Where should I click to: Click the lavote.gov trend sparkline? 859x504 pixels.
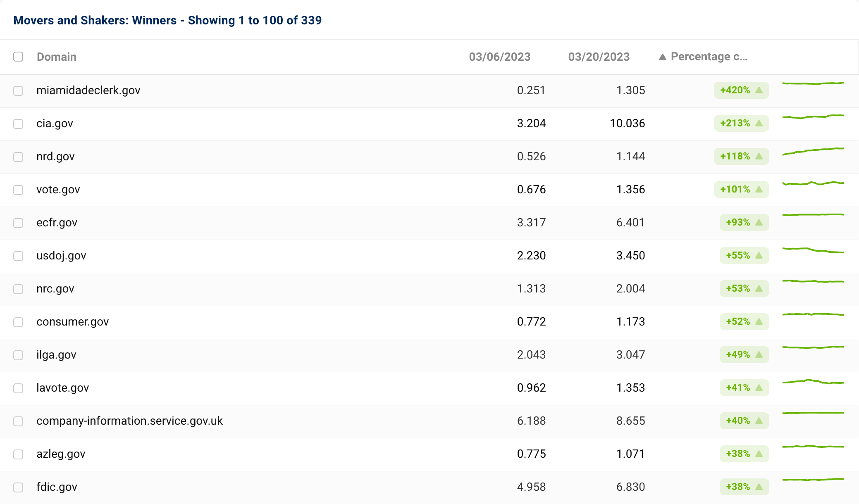(x=813, y=382)
